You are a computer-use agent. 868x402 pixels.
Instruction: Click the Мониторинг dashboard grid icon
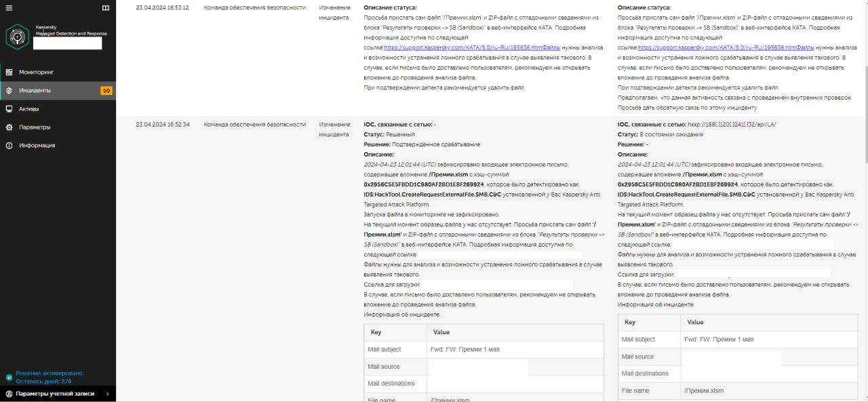click(9, 72)
